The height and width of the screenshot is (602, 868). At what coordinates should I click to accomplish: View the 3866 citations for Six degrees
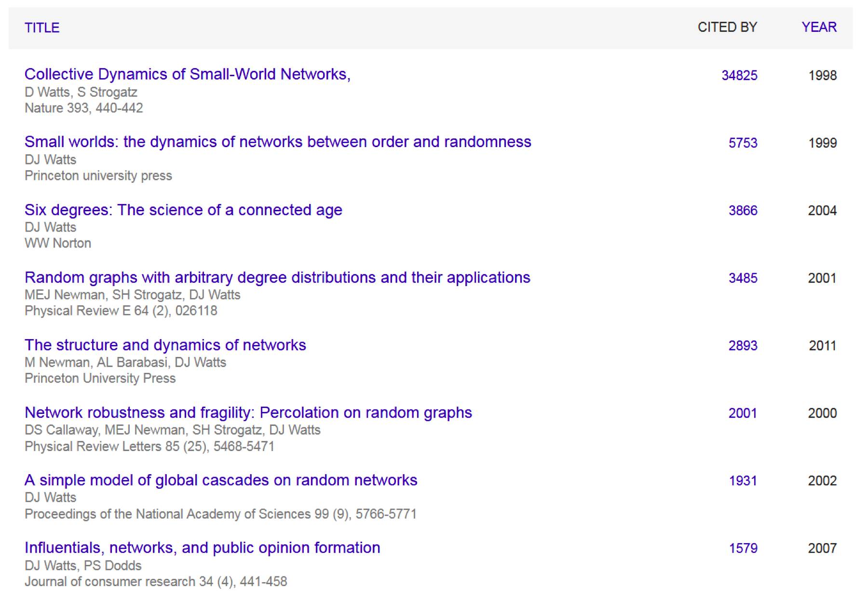coord(743,210)
